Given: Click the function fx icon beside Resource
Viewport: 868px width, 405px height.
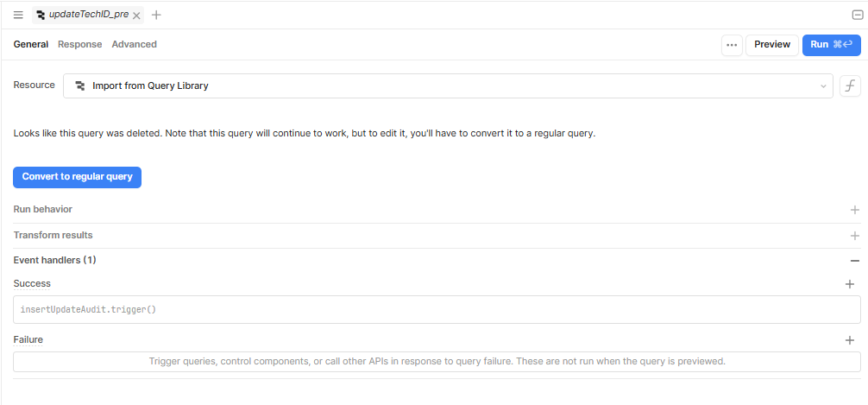Looking at the screenshot, I should pyautogui.click(x=850, y=85).
